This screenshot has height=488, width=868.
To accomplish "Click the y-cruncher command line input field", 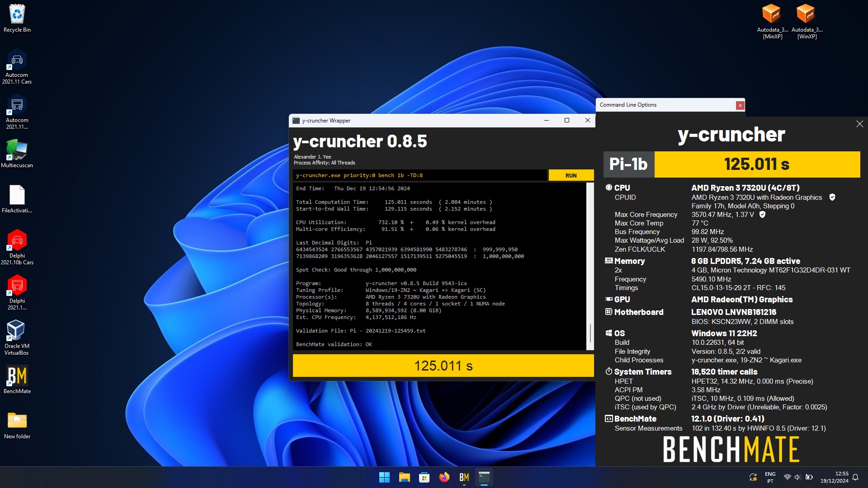I will point(420,175).
